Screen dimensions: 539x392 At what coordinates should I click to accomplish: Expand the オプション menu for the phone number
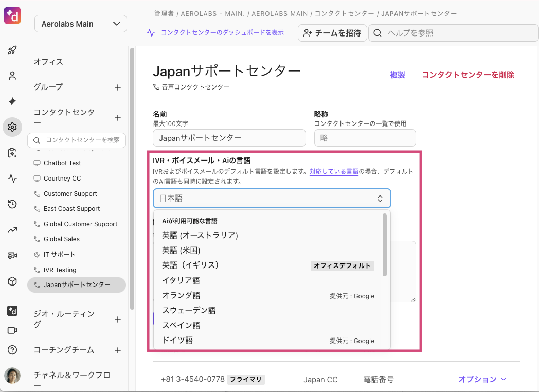tap(482, 379)
